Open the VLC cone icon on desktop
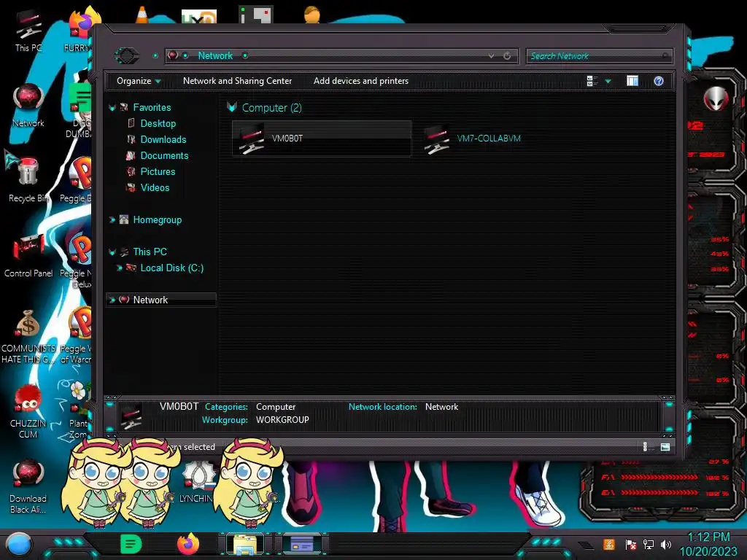747x560 pixels. (x=142, y=15)
